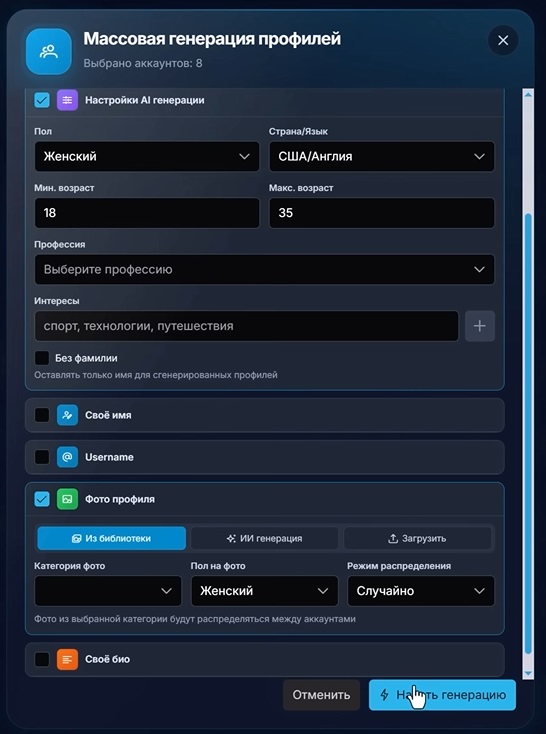Open the Пол dropdown showing Женский
This screenshot has height=734, width=546.
[x=147, y=156]
